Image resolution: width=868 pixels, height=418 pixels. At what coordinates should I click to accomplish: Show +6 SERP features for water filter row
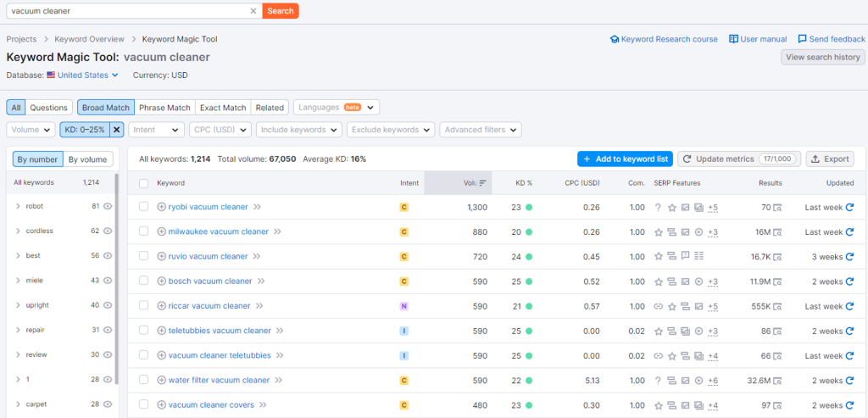coord(713,381)
